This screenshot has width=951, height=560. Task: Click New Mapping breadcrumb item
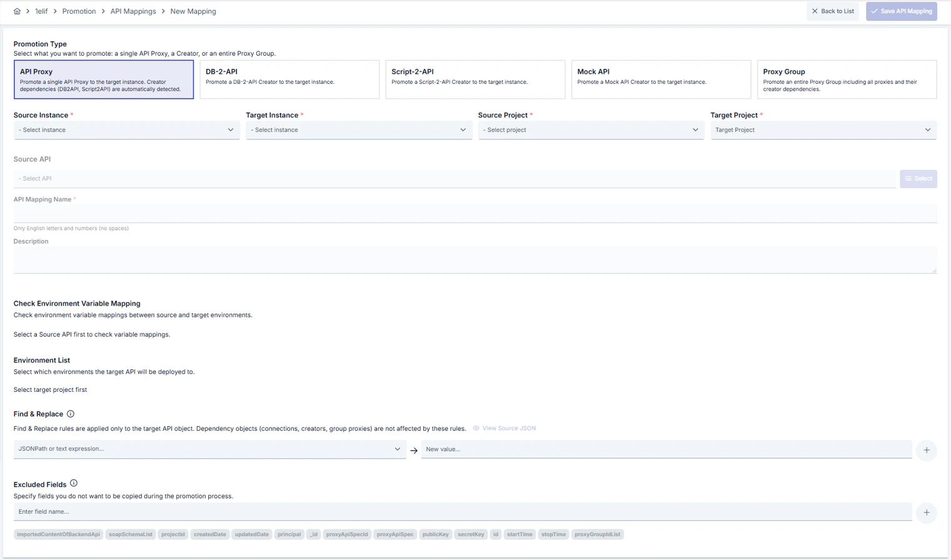coord(193,11)
